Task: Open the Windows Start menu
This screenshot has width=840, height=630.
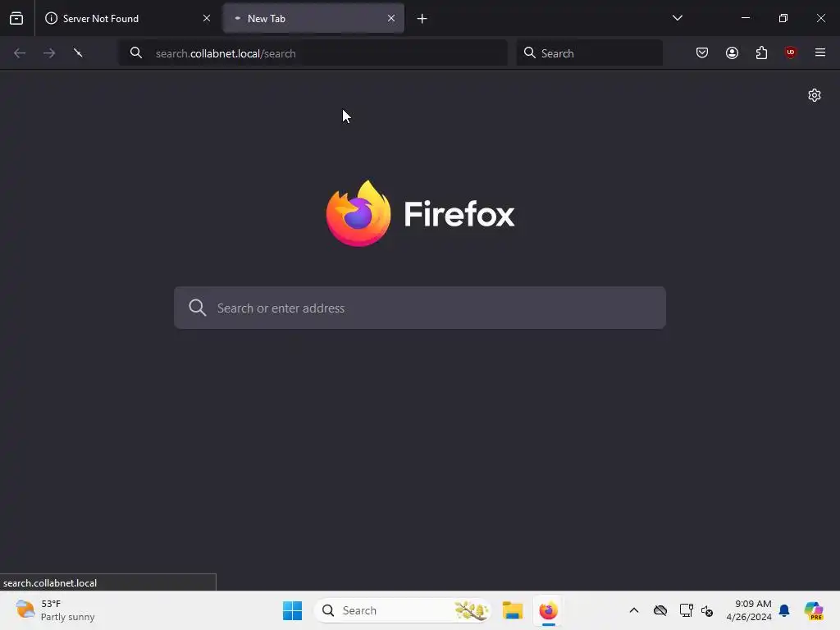Action: coord(293,610)
